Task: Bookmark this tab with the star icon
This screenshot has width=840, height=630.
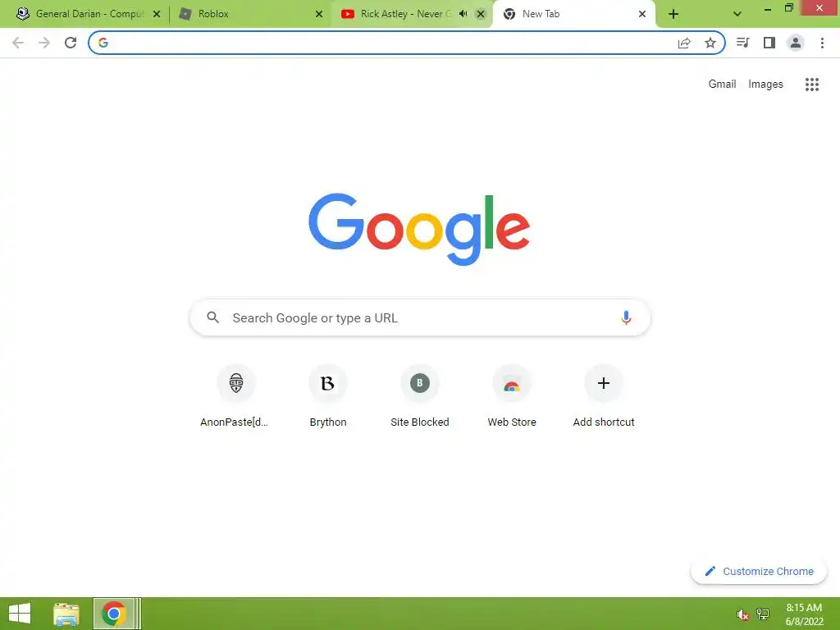Action: (x=710, y=43)
